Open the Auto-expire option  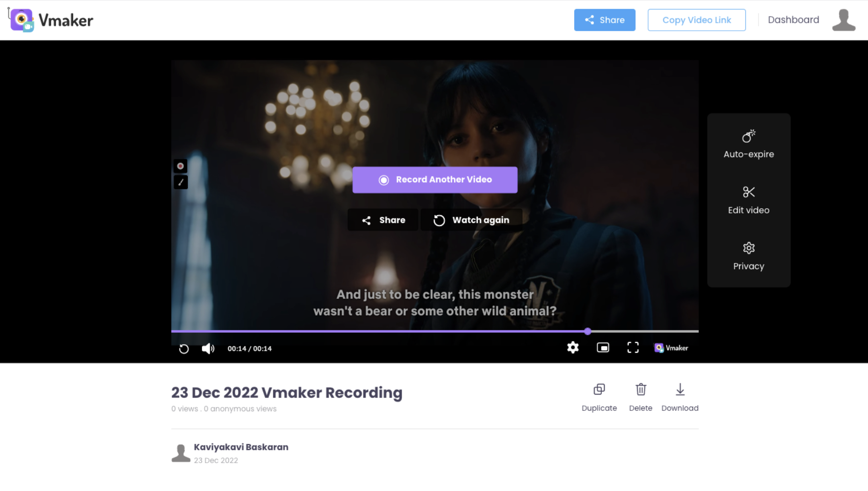point(748,144)
